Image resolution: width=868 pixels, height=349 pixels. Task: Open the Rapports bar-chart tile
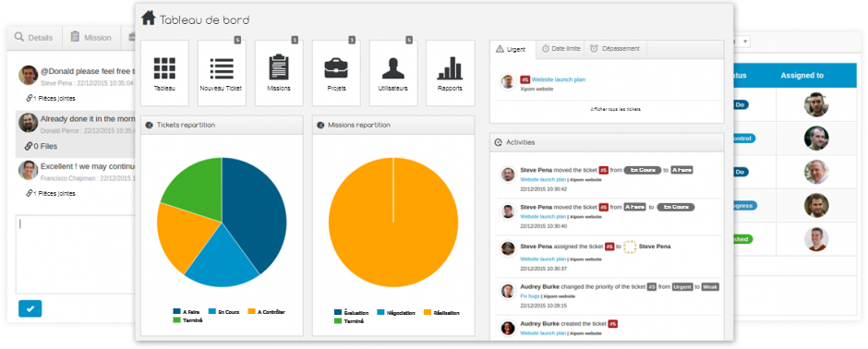coord(450,72)
